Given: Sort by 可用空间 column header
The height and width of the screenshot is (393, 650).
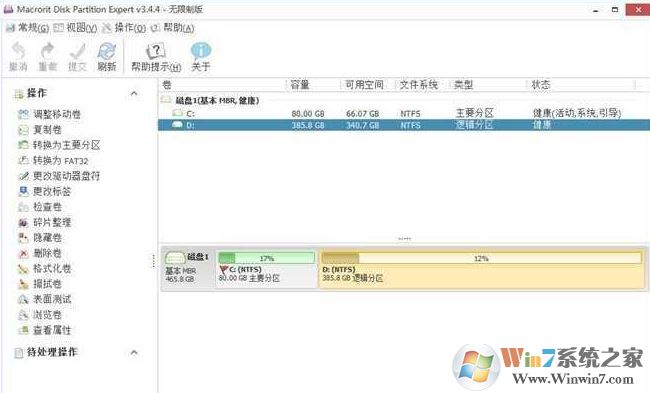Looking at the screenshot, I should tap(368, 85).
